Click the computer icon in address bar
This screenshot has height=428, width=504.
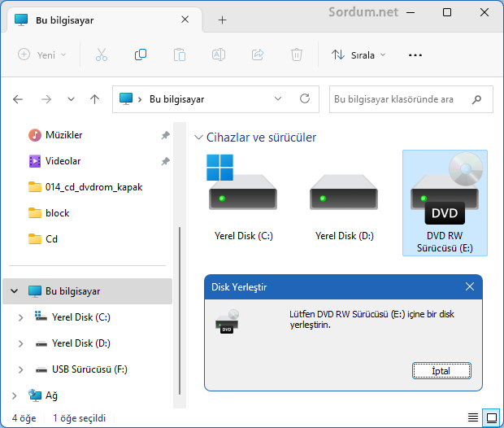coord(126,98)
